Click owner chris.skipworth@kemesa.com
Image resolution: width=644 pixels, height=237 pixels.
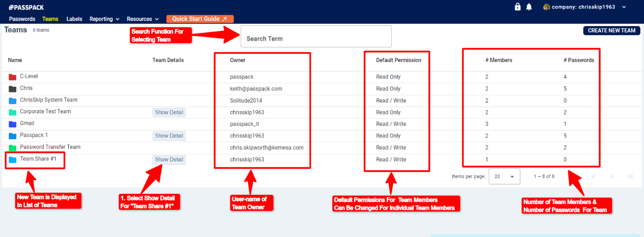(x=267, y=148)
